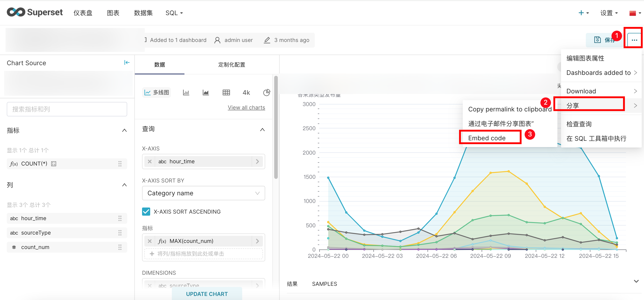The image size is (644, 300).
Task: Switch to the 定制化配置 tab
Action: pos(232,65)
